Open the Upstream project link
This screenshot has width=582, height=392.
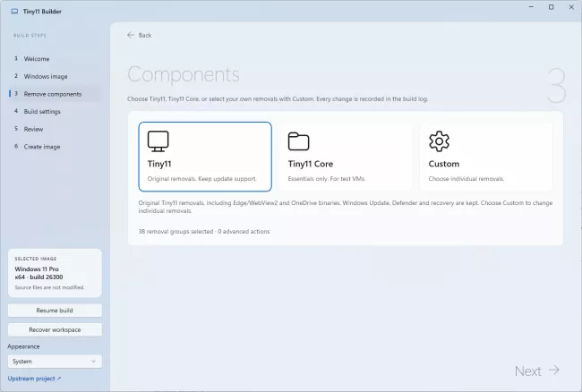click(34, 379)
